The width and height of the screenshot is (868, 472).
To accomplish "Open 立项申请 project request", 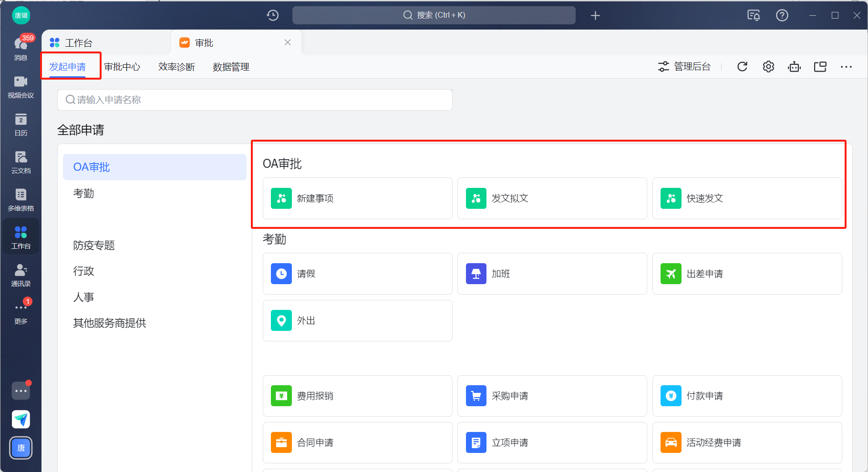I will point(552,442).
